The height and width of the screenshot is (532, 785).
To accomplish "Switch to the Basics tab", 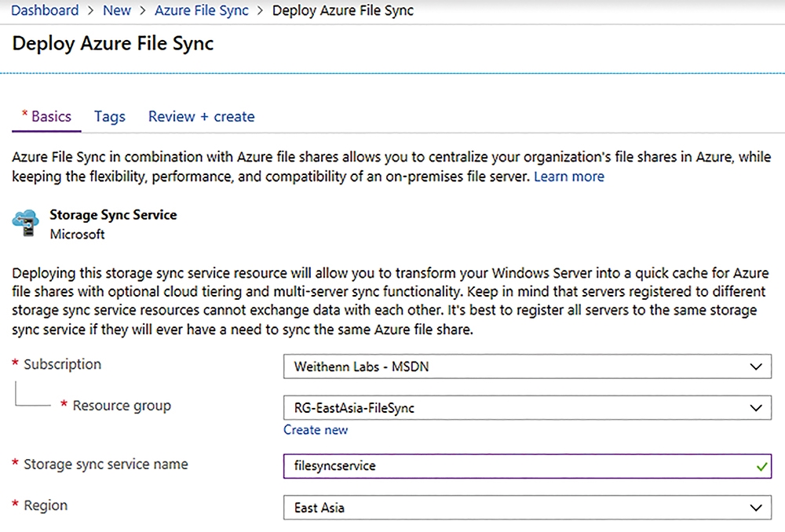I will point(46,117).
